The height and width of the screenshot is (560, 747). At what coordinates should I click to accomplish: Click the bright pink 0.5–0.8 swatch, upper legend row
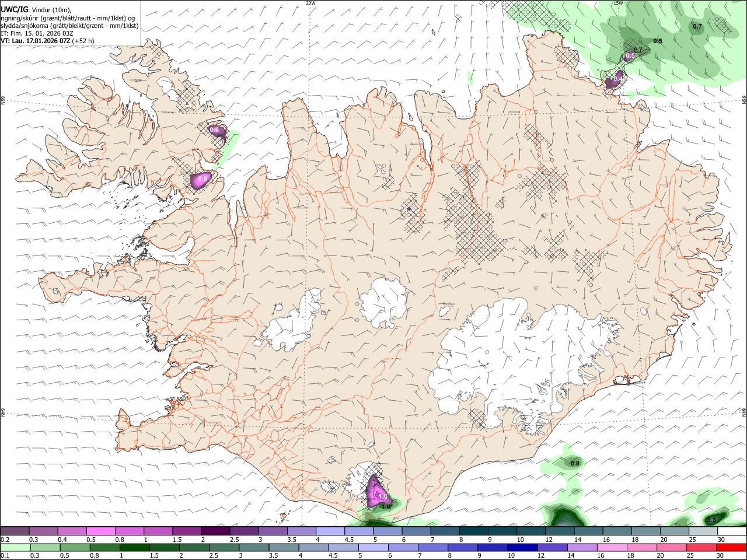click(x=100, y=531)
